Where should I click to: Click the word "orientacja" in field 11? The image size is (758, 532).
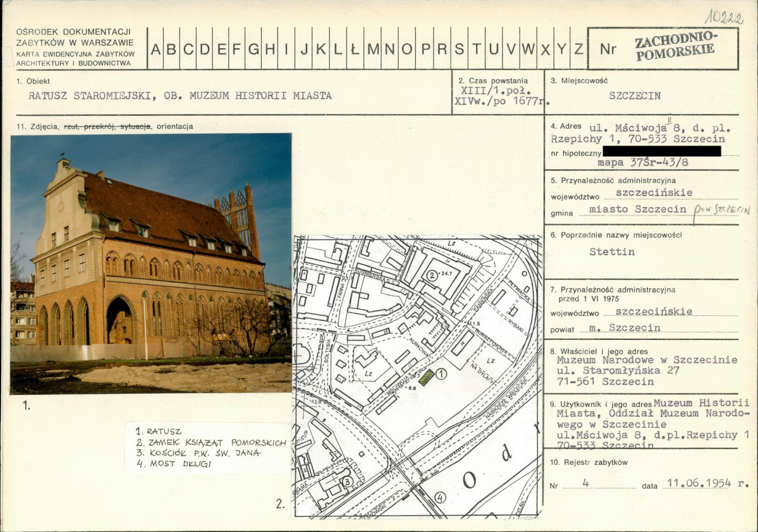pyautogui.click(x=174, y=126)
